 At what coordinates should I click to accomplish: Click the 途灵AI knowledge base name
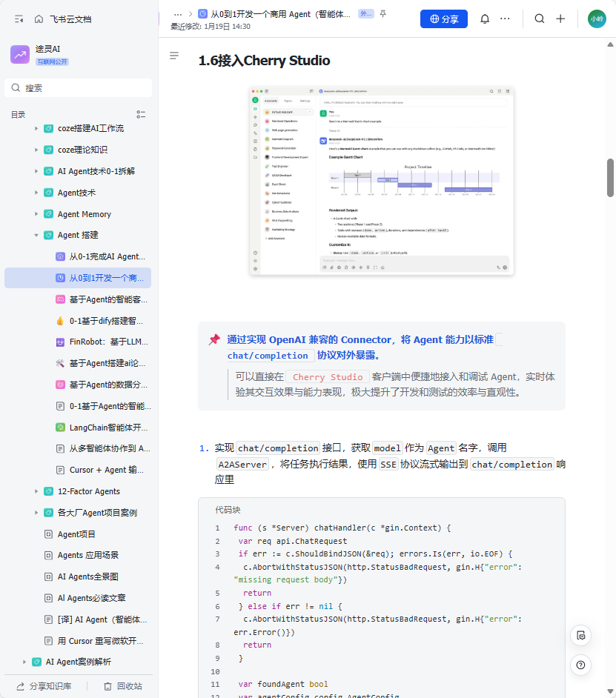coord(47,49)
